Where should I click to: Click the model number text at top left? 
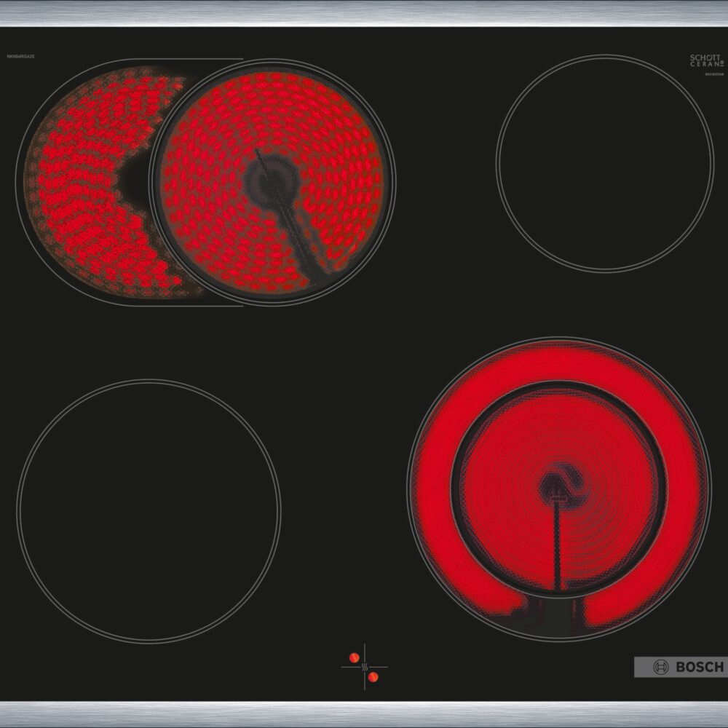20,56
